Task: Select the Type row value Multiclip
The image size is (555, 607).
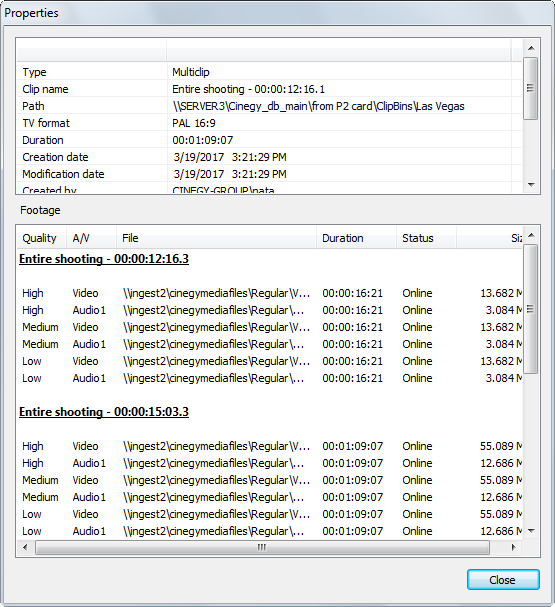Action: [x=191, y=72]
